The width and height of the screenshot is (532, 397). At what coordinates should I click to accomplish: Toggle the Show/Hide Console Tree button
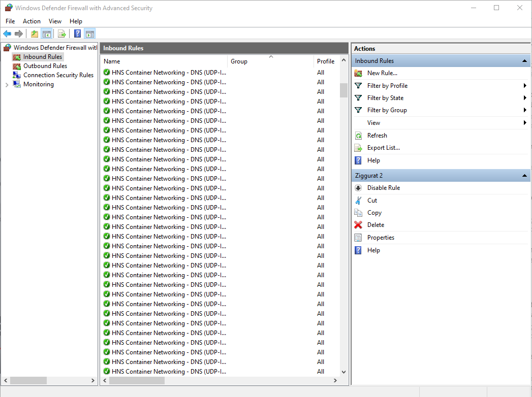pos(46,34)
